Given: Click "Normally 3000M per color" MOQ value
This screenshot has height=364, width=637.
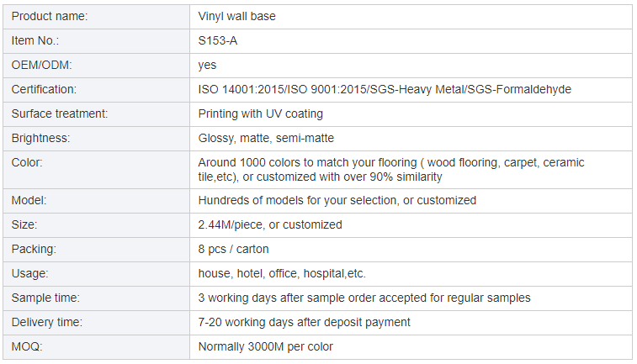Looking at the screenshot, I should coord(265,346).
